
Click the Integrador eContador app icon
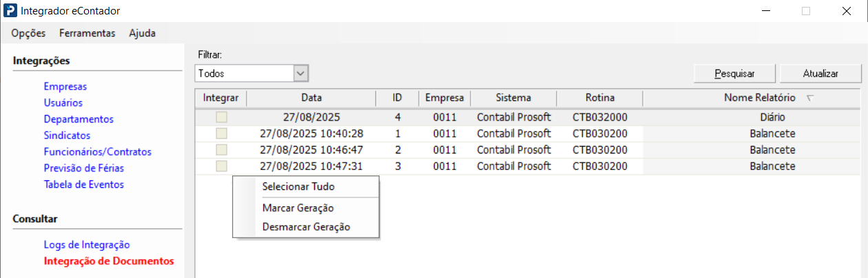click(11, 11)
